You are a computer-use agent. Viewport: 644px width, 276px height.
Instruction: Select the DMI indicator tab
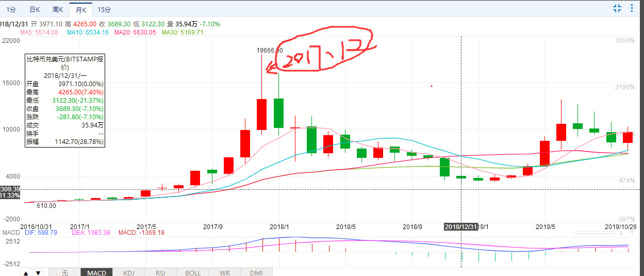(x=256, y=272)
